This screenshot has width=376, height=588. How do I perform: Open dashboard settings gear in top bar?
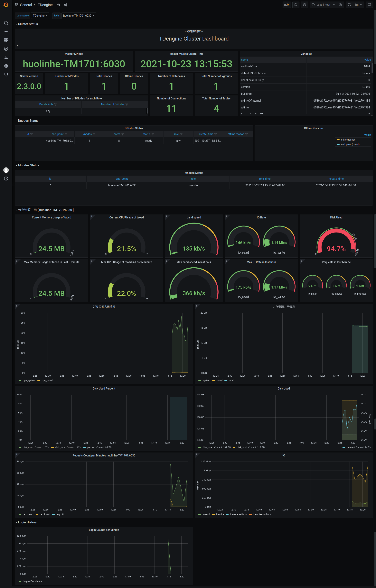tap(304, 5)
